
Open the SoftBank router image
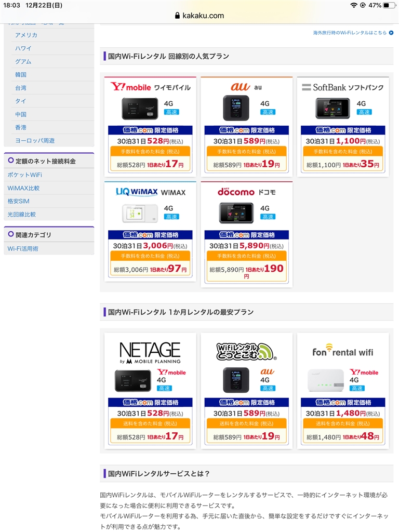pos(332,109)
